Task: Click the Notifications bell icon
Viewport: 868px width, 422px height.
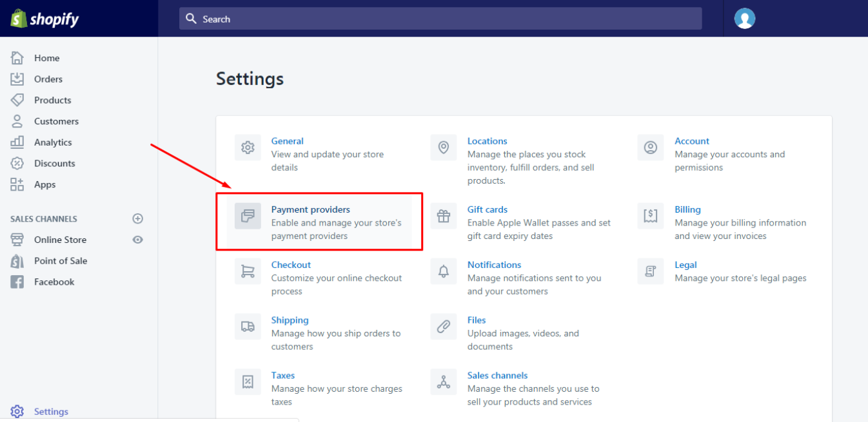Action: click(443, 271)
